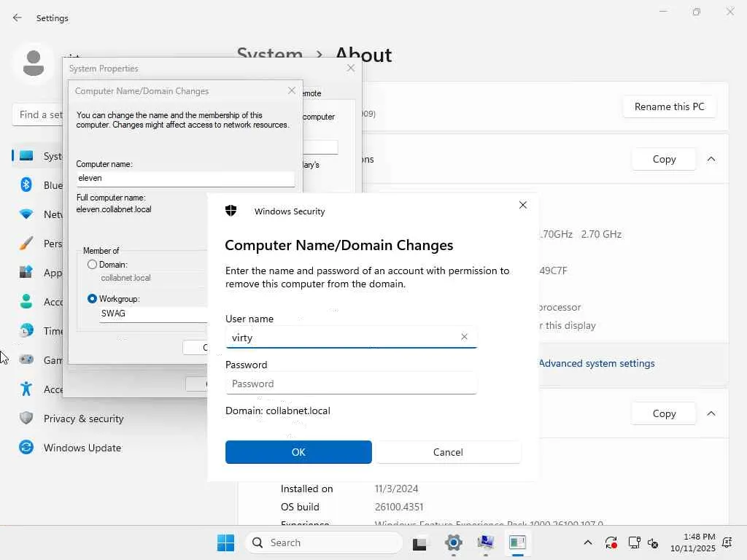Click the Workgroup field showing SWAG
This screenshot has width=747, height=560.
pyautogui.click(x=153, y=314)
